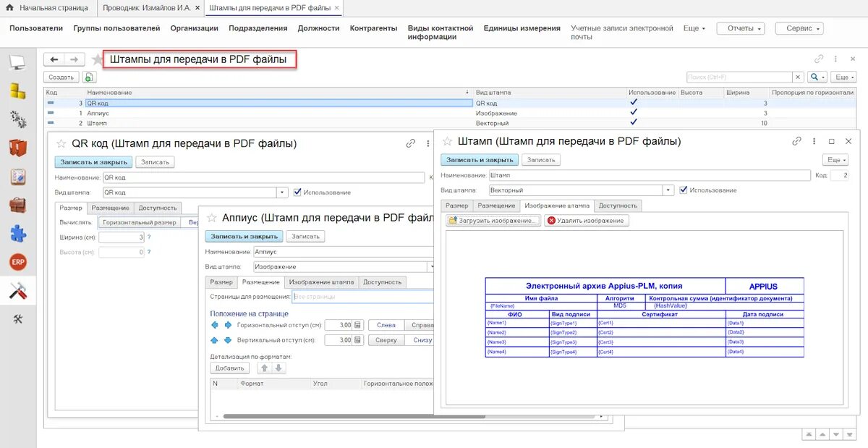868x448 pixels.
Task: Open kebab menu of stamps list
Action: [835, 59]
